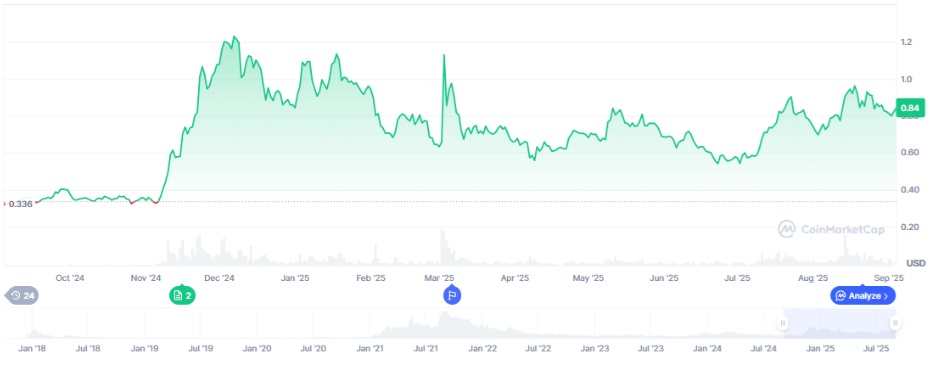This screenshot has height=378, width=948.
Task: Open the Analyze button
Action: tap(863, 296)
